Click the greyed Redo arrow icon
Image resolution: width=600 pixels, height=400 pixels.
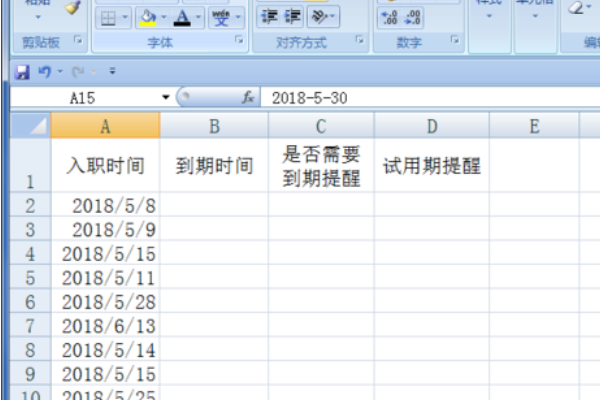[78, 72]
